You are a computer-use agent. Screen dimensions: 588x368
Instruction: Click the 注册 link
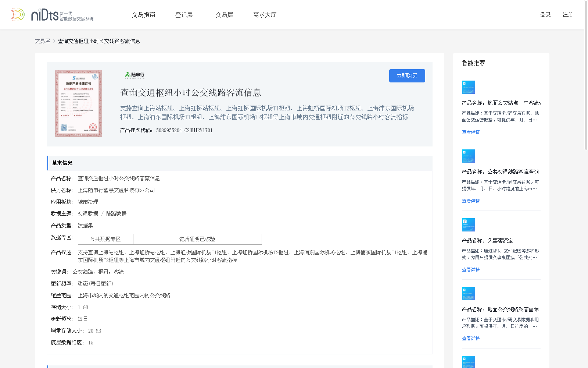pyautogui.click(x=568, y=14)
